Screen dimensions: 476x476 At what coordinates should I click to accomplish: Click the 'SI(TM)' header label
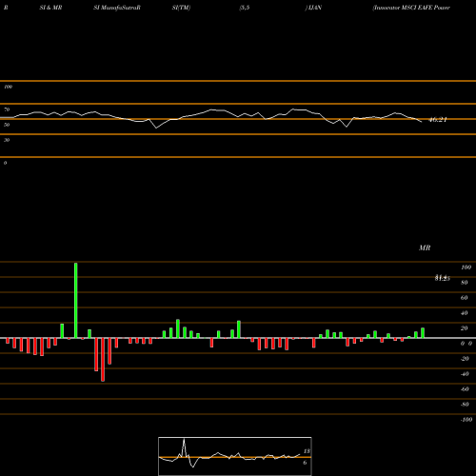(x=181, y=8)
